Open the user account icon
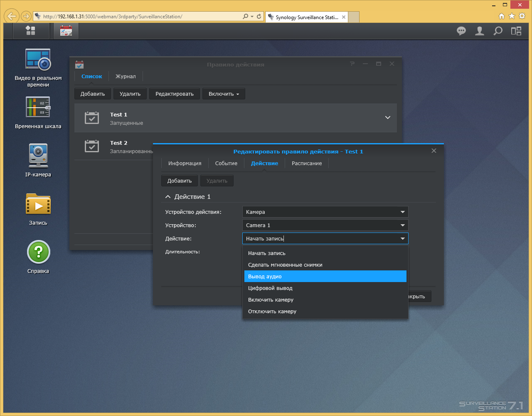This screenshot has height=416, width=532. 480,31
